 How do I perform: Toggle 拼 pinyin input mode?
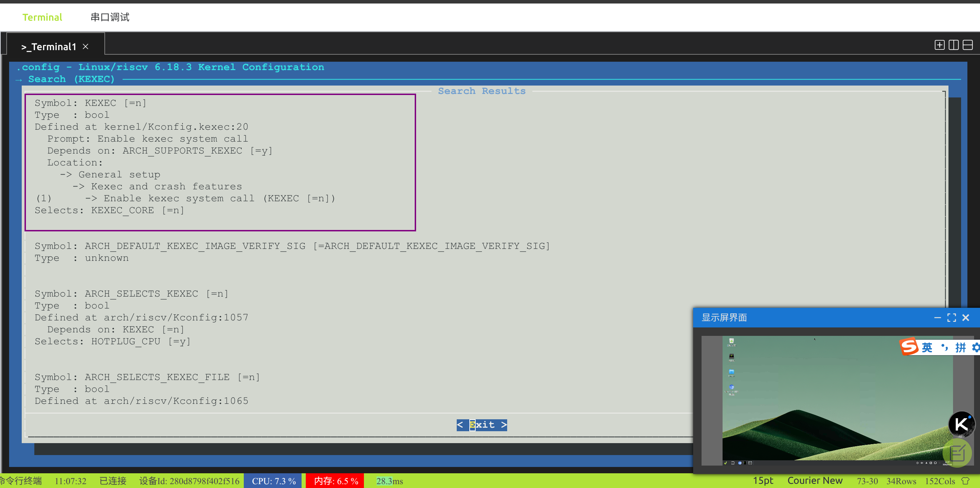click(x=960, y=347)
